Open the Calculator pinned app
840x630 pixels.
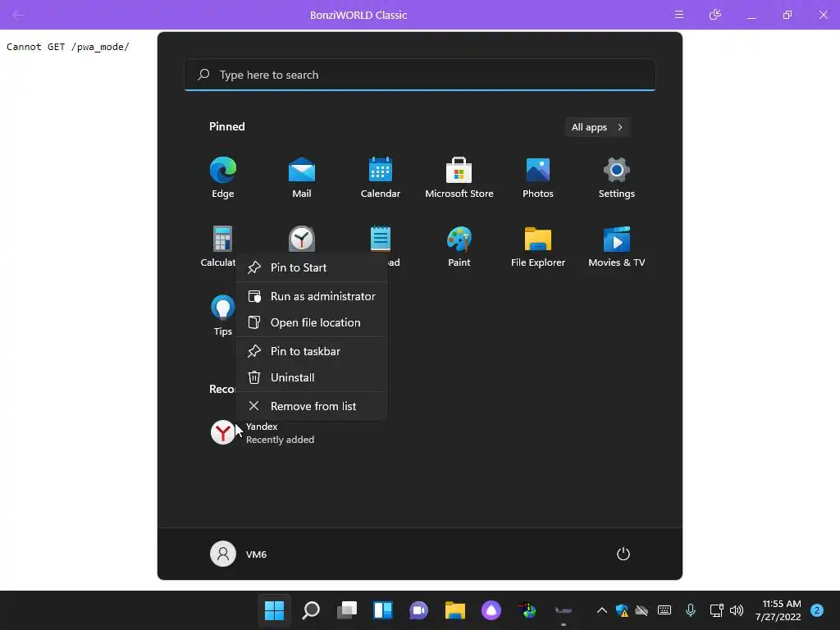pyautogui.click(x=220, y=246)
